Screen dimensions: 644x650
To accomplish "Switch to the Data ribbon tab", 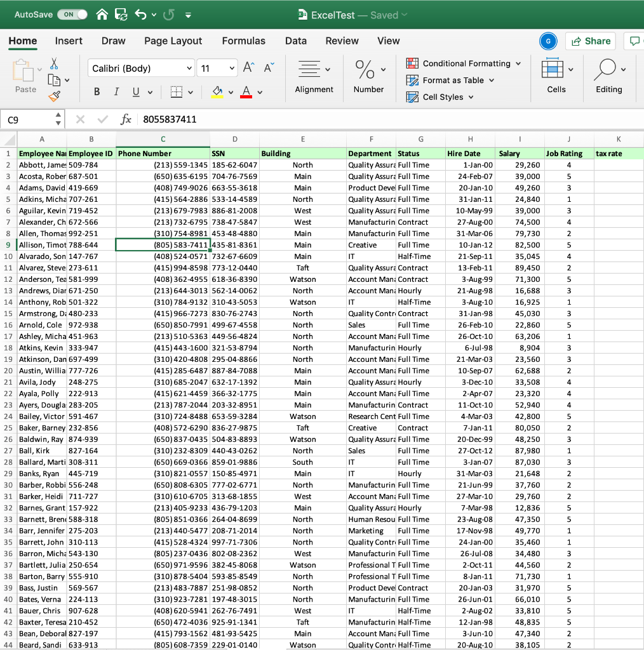I will (296, 40).
